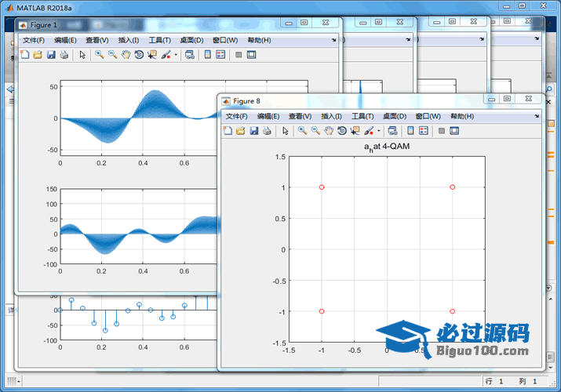561x392 pixels.
Task: Open the 工具(T) menu in Figure 1
Action: [x=159, y=40]
